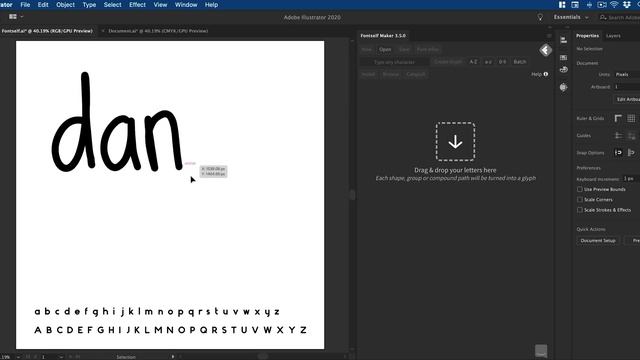Viewport: 640px width, 360px height.
Task: Click the arrange documents layout icon
Action: 13,17
